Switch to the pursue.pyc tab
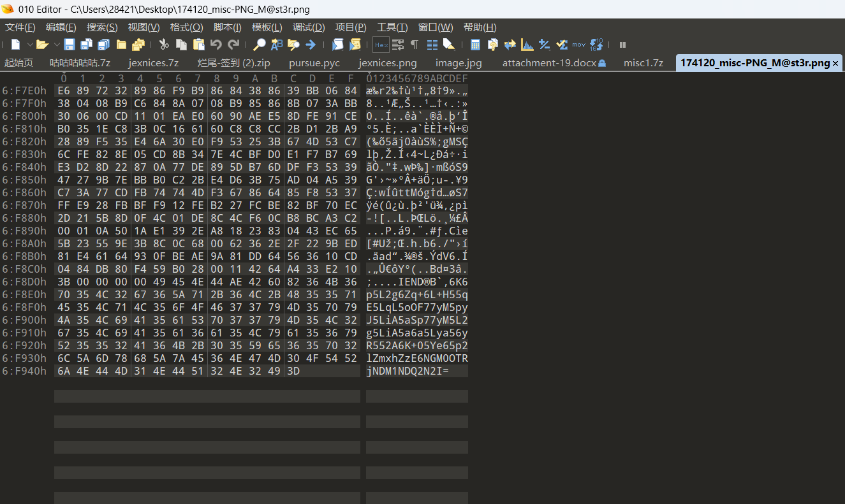 point(314,63)
